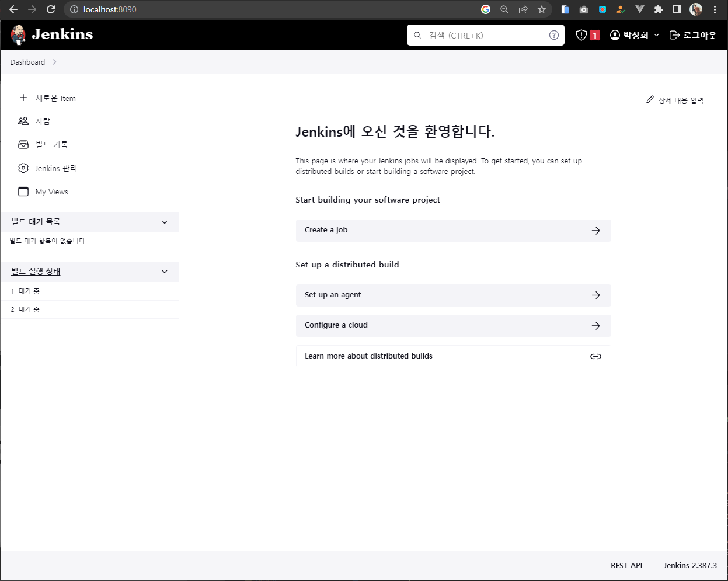Click the plus icon for 새로운 Item
This screenshot has height=581, width=728.
[23, 98]
